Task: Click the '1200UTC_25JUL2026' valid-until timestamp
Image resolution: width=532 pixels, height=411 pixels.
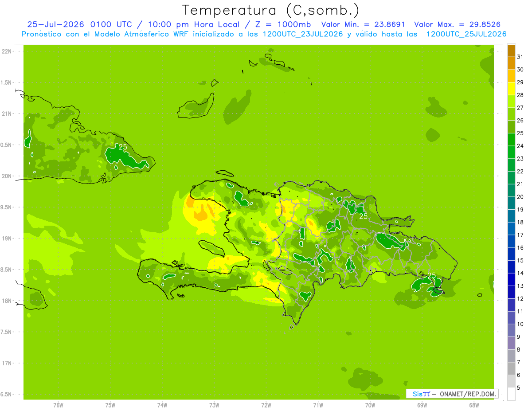Action: pos(466,34)
